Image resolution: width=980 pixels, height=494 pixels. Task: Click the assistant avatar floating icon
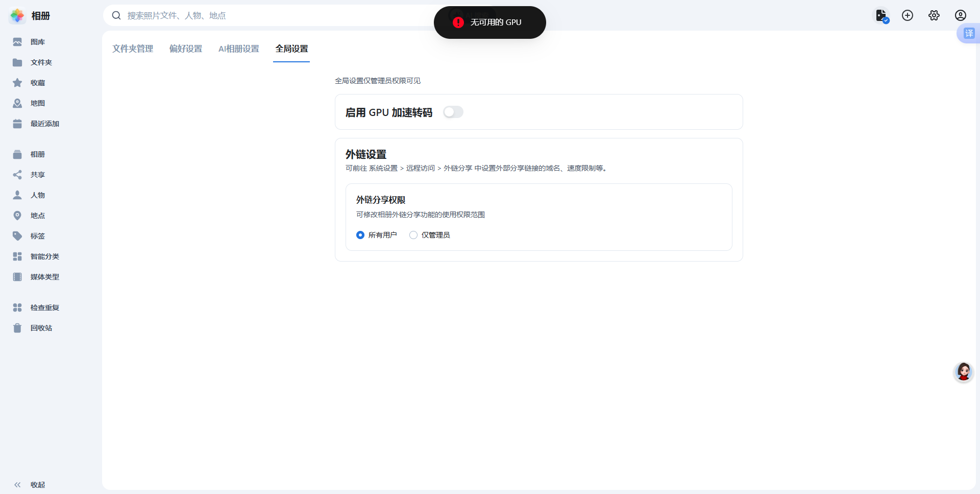964,372
